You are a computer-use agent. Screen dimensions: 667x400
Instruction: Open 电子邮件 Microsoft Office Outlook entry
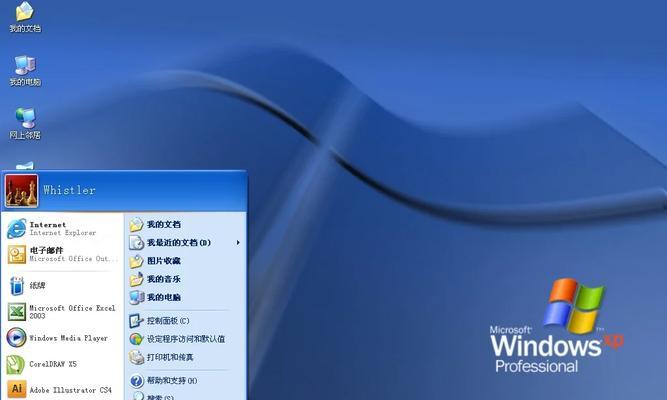(63, 254)
